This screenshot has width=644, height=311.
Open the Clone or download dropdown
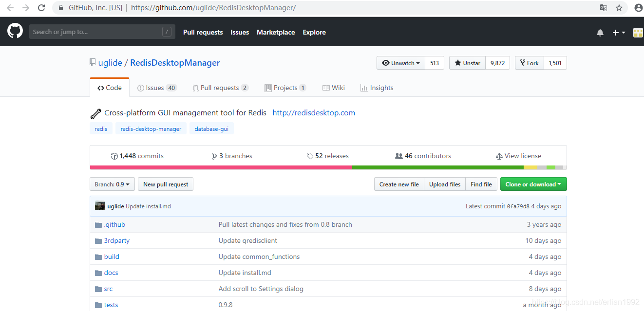pos(533,184)
